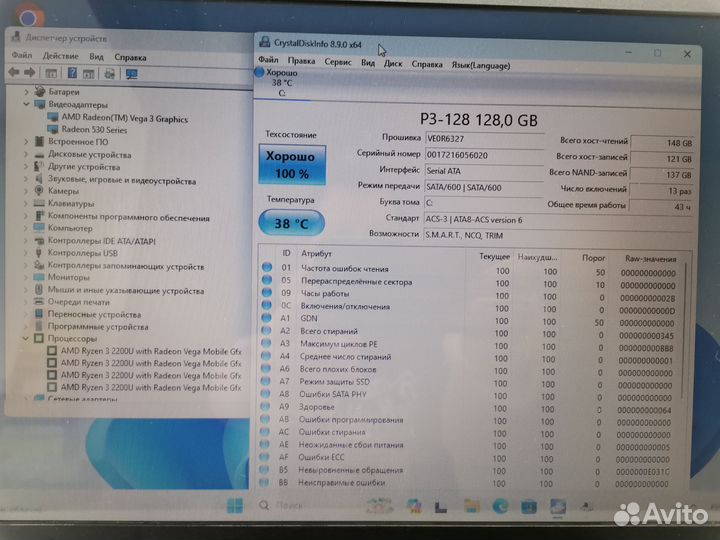Click the monitor scan icon in Device Manager toolbar

pyautogui.click(x=132, y=74)
